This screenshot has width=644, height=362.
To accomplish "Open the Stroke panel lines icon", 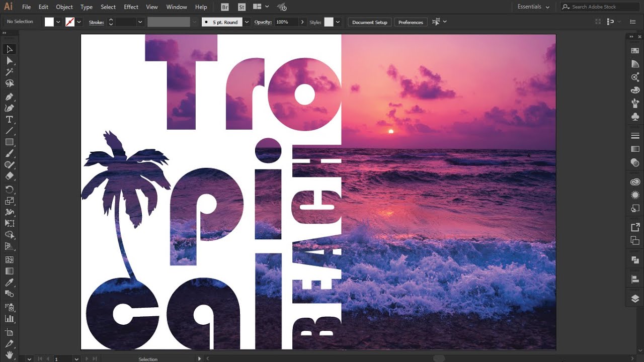I will 635,136.
